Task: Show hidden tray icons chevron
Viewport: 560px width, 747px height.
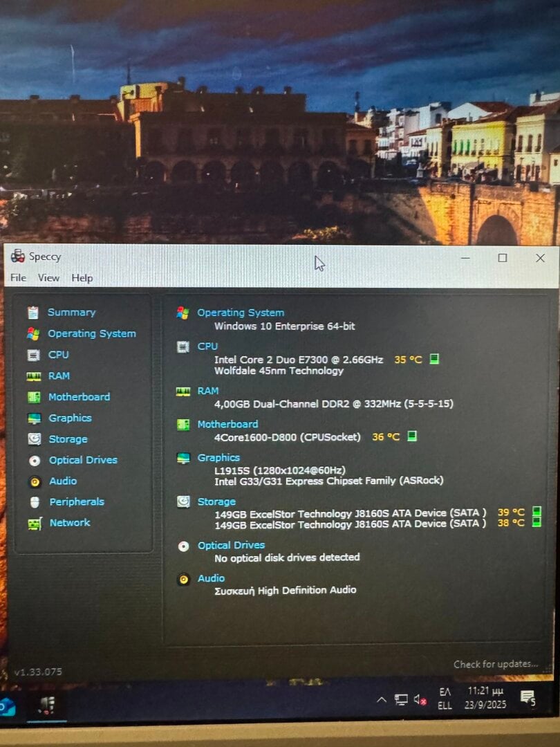Action: click(x=382, y=700)
